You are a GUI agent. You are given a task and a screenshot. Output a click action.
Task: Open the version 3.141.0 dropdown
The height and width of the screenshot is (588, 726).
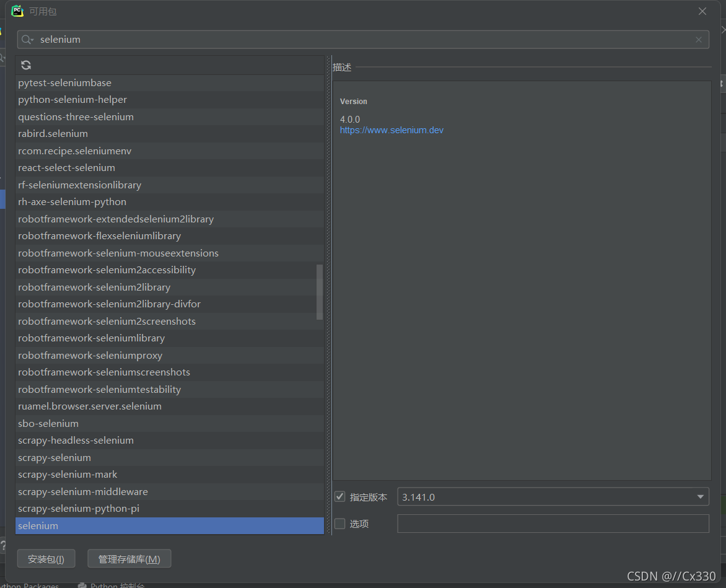click(x=553, y=497)
